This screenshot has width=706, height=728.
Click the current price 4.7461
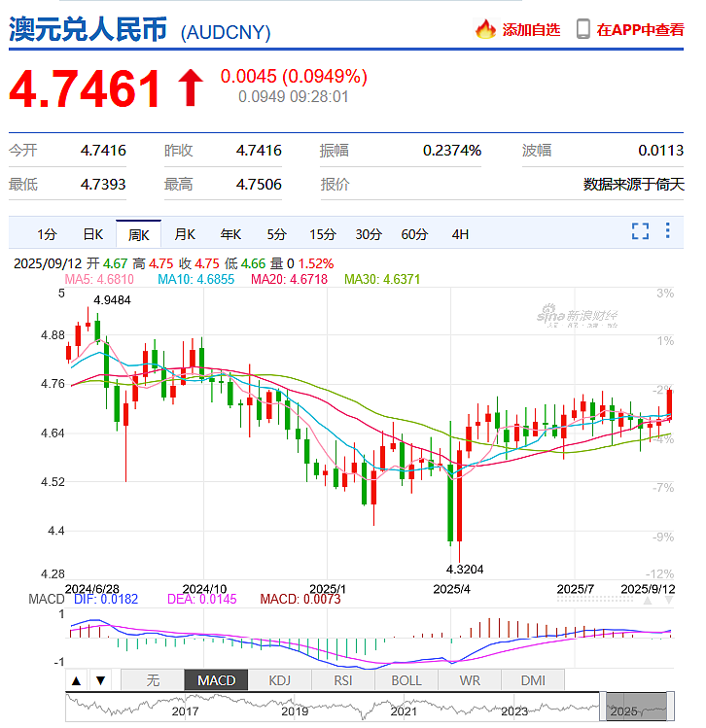[84, 89]
